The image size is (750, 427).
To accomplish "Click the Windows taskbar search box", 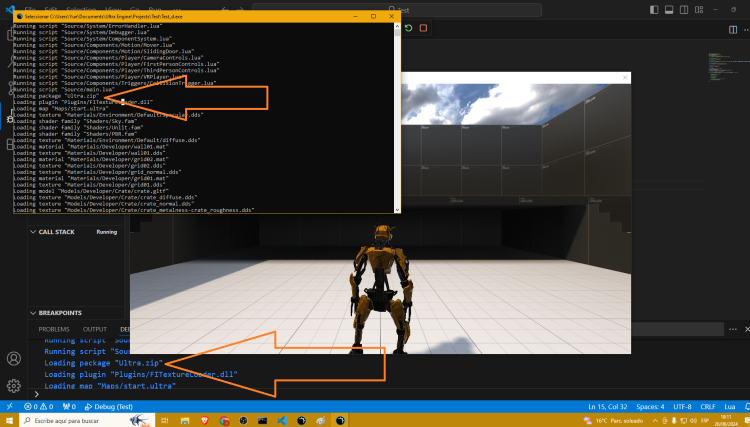I will click(x=80, y=421).
